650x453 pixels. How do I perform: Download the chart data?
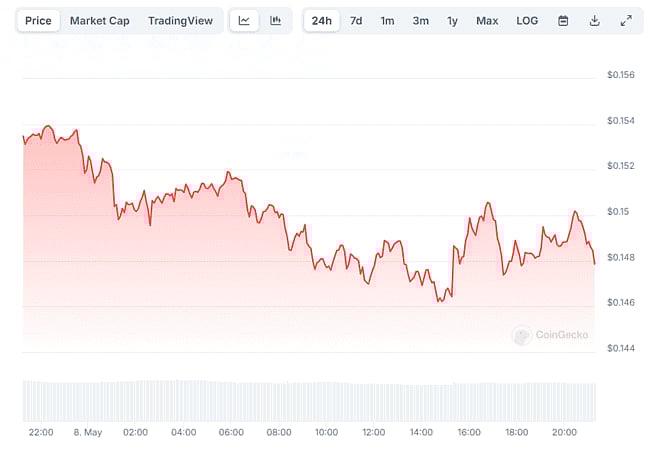point(594,21)
